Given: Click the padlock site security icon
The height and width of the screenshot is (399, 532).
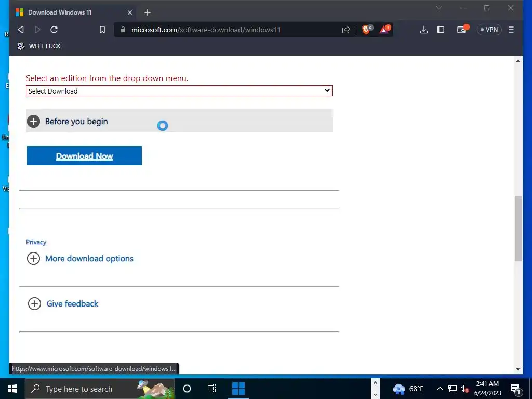Looking at the screenshot, I should [x=123, y=30].
